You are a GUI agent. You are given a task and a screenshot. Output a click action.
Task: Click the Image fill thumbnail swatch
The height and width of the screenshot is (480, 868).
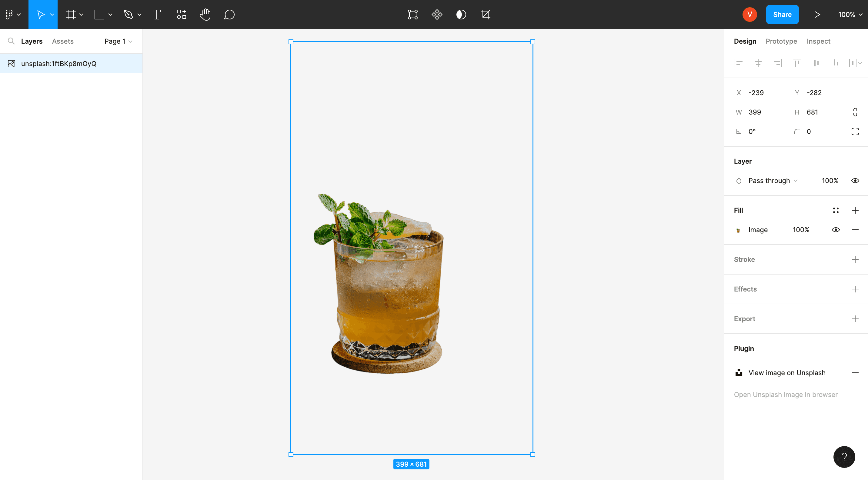click(739, 229)
